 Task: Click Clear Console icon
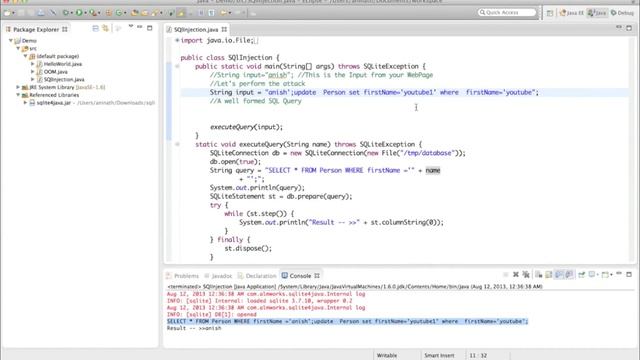point(539,275)
